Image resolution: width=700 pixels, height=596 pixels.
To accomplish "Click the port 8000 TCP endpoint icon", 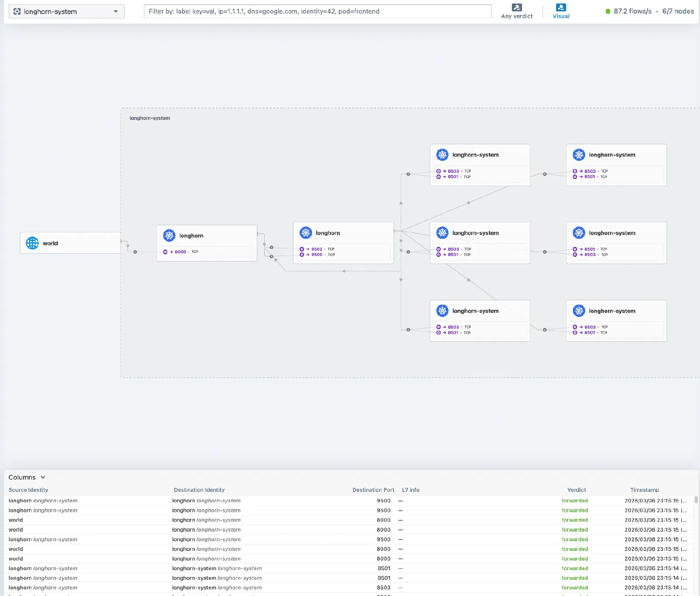I will [x=165, y=252].
